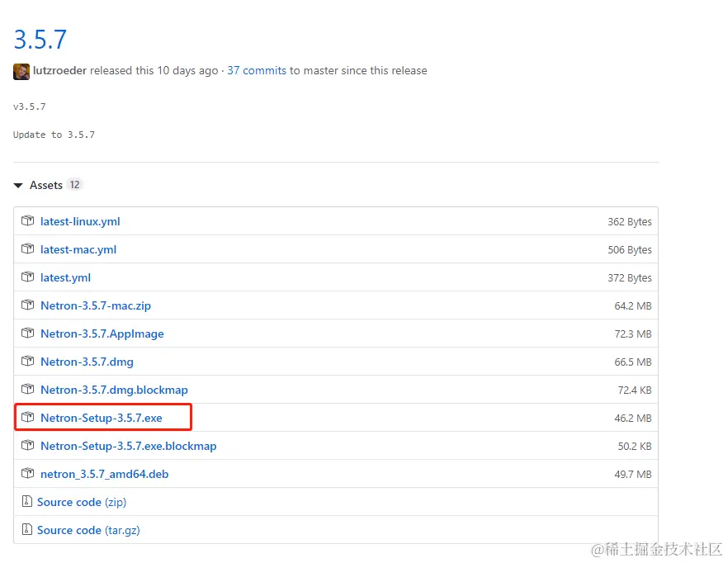Click the 50.2 KB size text
Image resolution: width=728 pixels, height=563 pixels.
click(x=635, y=447)
